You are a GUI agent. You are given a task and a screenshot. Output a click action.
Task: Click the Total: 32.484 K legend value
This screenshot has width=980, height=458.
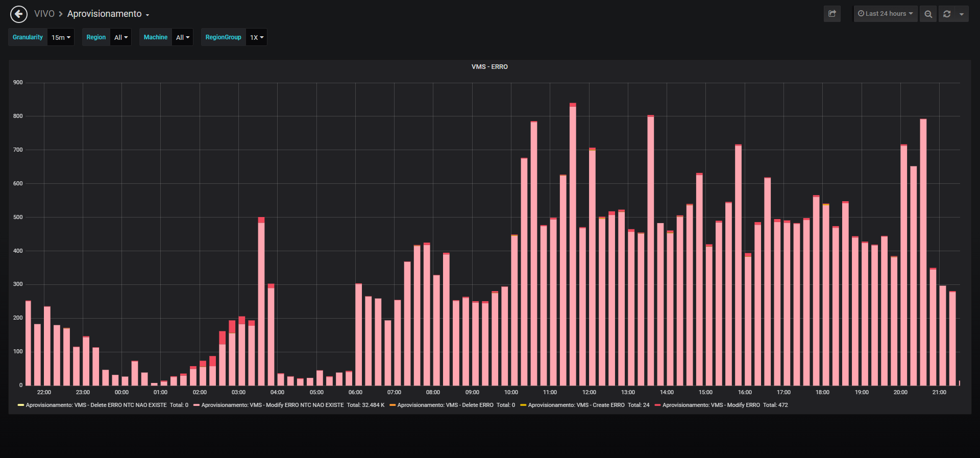[365, 405]
